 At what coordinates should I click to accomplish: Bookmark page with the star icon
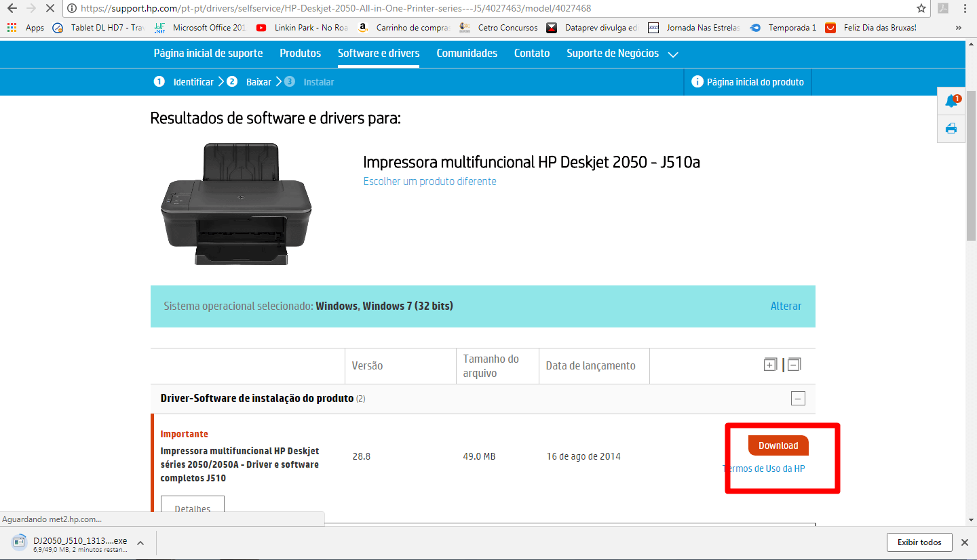[x=921, y=9]
